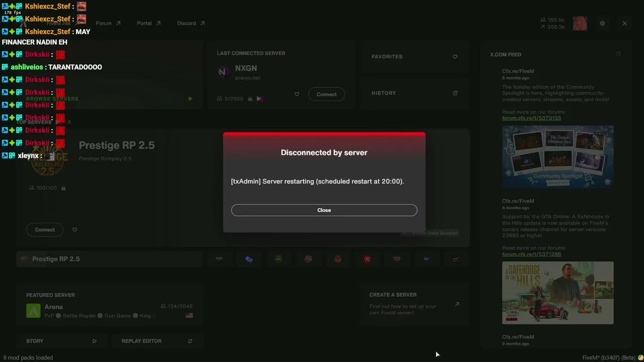644x362 pixels.
Task: Open launcher settings gear icon
Action: [x=602, y=23]
